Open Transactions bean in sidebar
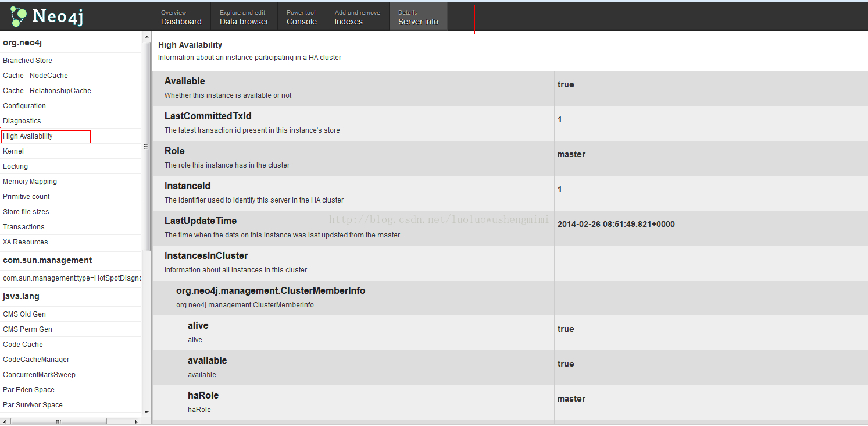 pos(24,227)
